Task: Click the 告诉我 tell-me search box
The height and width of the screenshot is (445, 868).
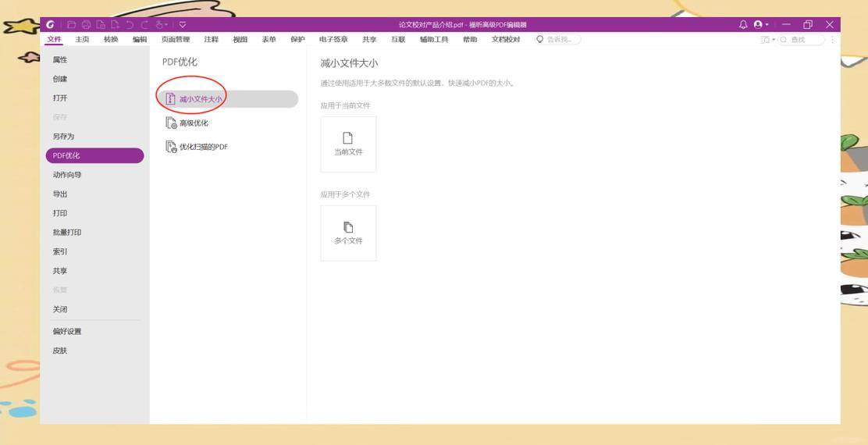Action: [558, 39]
